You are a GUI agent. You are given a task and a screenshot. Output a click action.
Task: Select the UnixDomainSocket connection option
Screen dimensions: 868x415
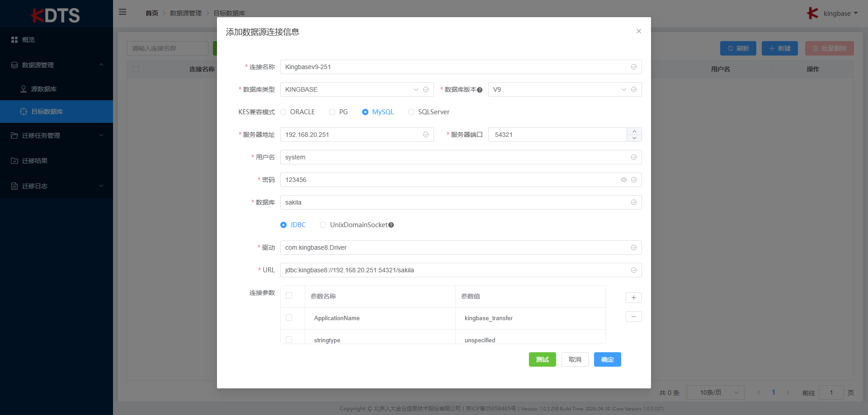(323, 225)
